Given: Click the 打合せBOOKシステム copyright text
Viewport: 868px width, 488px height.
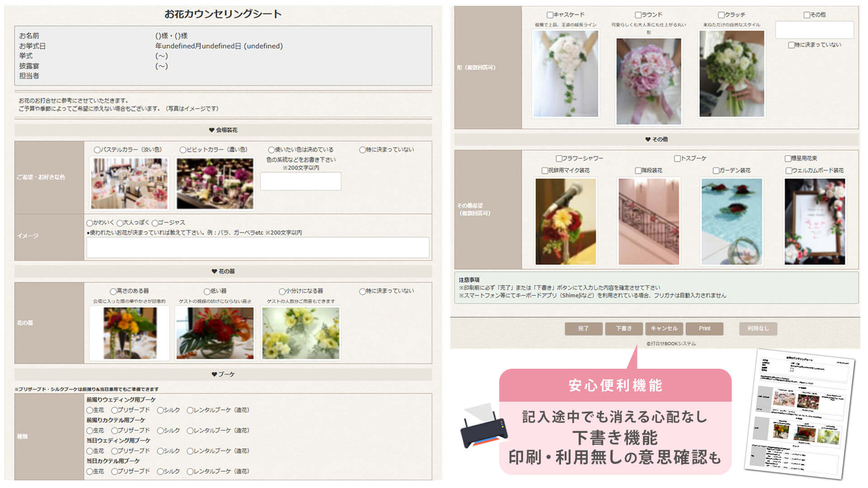Looking at the screenshot, I should [x=671, y=344].
